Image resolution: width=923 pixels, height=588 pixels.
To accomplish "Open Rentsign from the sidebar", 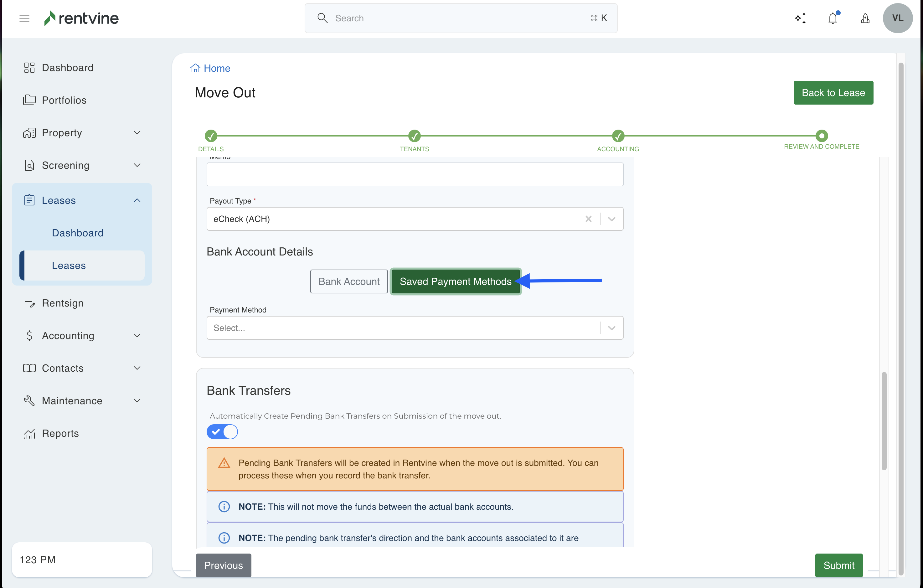I will 63,303.
